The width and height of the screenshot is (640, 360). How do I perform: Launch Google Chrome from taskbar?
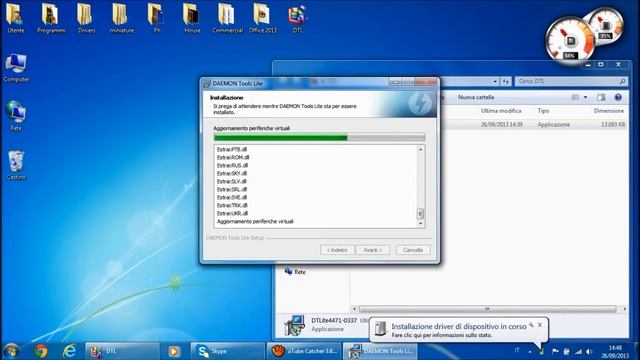(x=40, y=351)
